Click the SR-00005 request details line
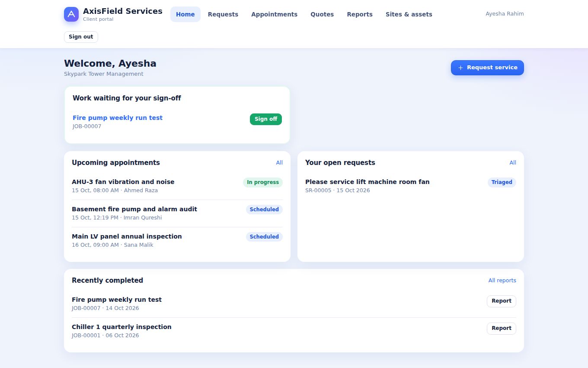 point(338,190)
